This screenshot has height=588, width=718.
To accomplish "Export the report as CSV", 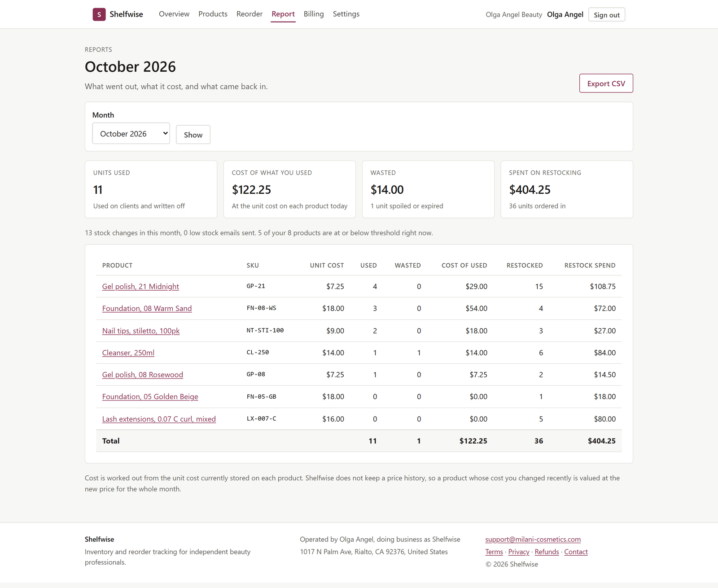I will 606,83.
